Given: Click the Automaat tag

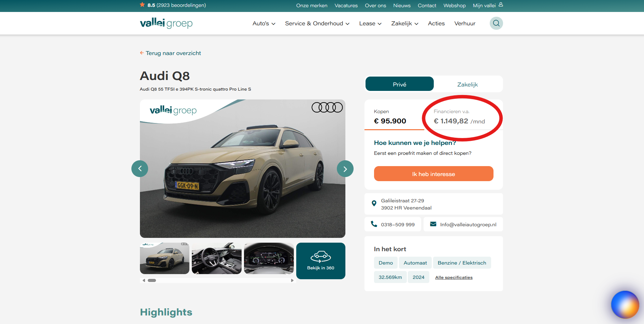Looking at the screenshot, I should (x=415, y=262).
